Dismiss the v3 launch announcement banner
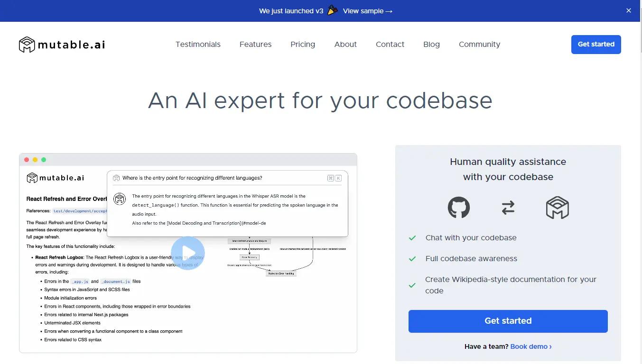Viewport: 642px width, 364px height. [629, 10]
